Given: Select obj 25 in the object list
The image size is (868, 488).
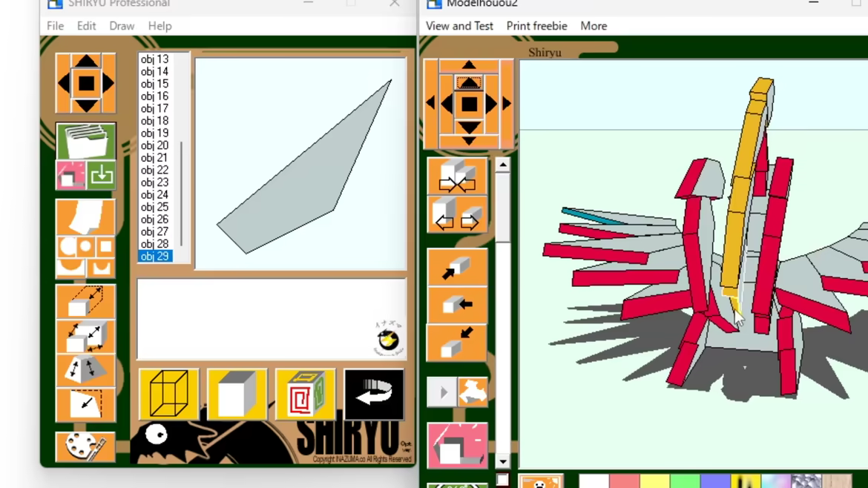Looking at the screenshot, I should pyautogui.click(x=155, y=207).
